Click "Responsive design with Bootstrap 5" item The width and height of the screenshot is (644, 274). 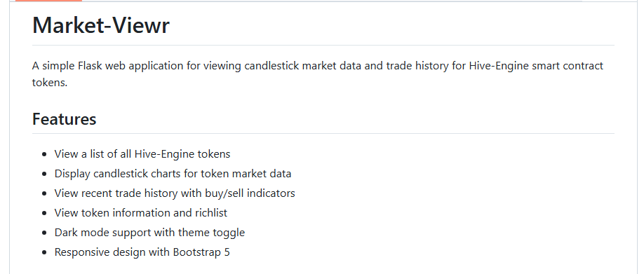pyautogui.click(x=142, y=252)
